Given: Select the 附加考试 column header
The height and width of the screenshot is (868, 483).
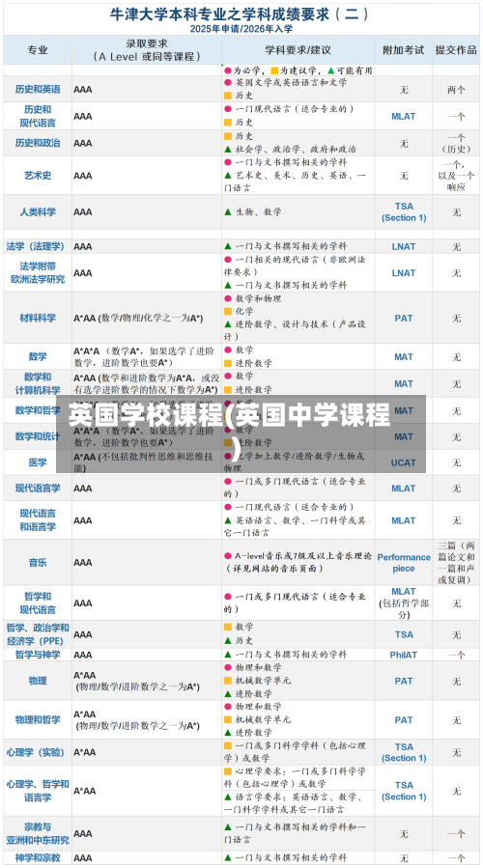Looking at the screenshot, I should tap(404, 50).
